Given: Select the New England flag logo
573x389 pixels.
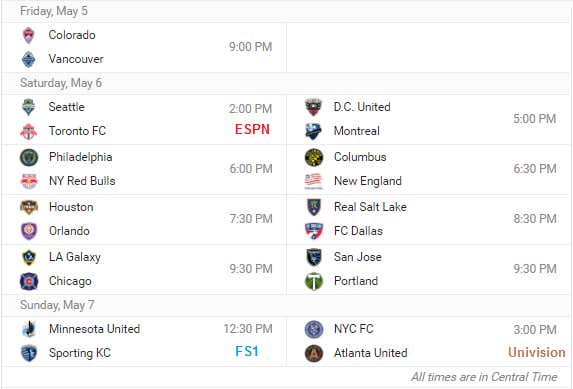Looking at the screenshot, I should (314, 181).
